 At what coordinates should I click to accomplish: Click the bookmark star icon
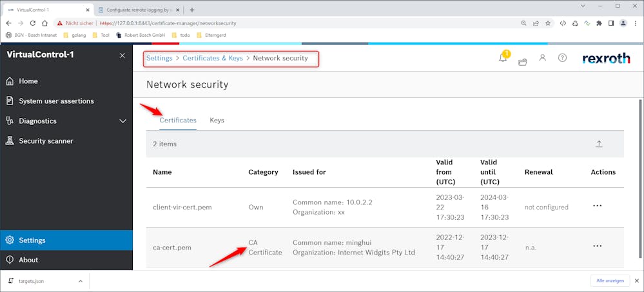[x=548, y=23]
